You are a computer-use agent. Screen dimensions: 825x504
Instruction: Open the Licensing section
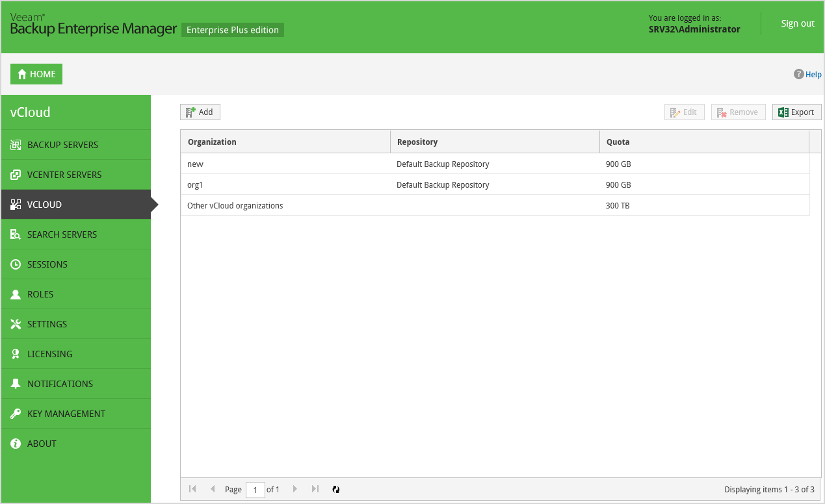click(76, 354)
